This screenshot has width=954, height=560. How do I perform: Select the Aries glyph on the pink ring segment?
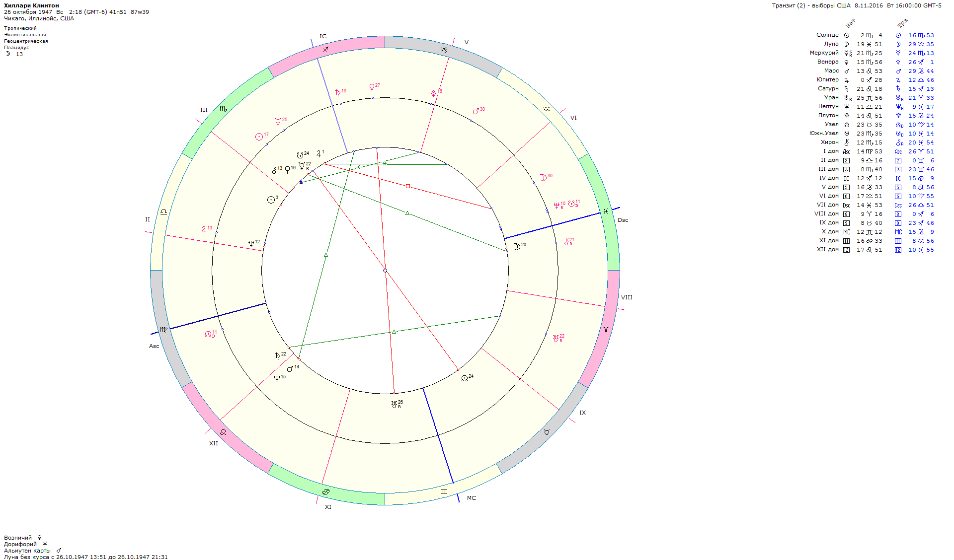tap(606, 330)
